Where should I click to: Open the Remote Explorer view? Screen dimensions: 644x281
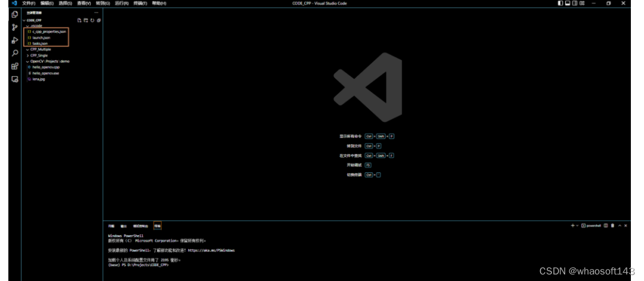point(15,79)
